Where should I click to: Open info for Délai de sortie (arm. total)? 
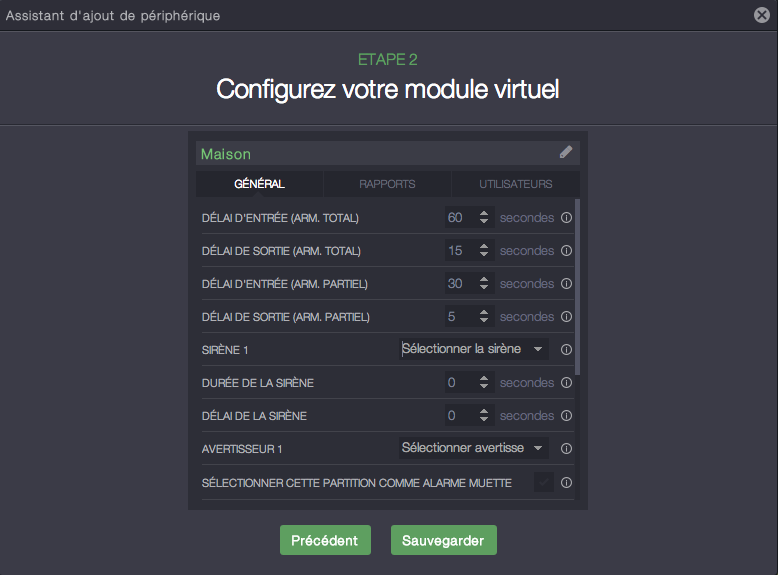566,251
